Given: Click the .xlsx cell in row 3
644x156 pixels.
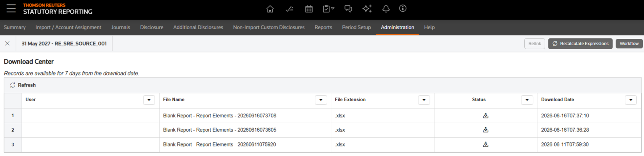Looking at the screenshot, I should (x=382, y=144).
